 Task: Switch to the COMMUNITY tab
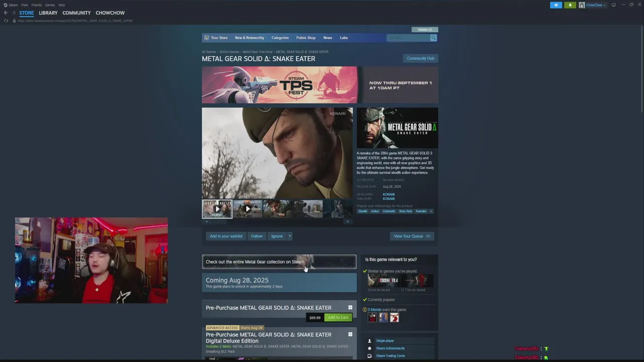click(x=76, y=13)
